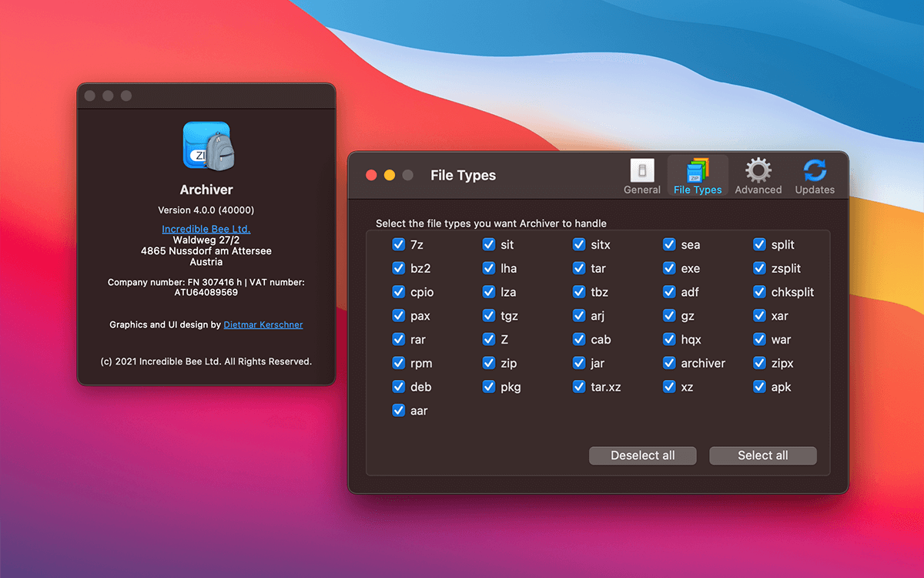Uncheck the war file type
Screen dimensions: 924x578
tap(759, 339)
